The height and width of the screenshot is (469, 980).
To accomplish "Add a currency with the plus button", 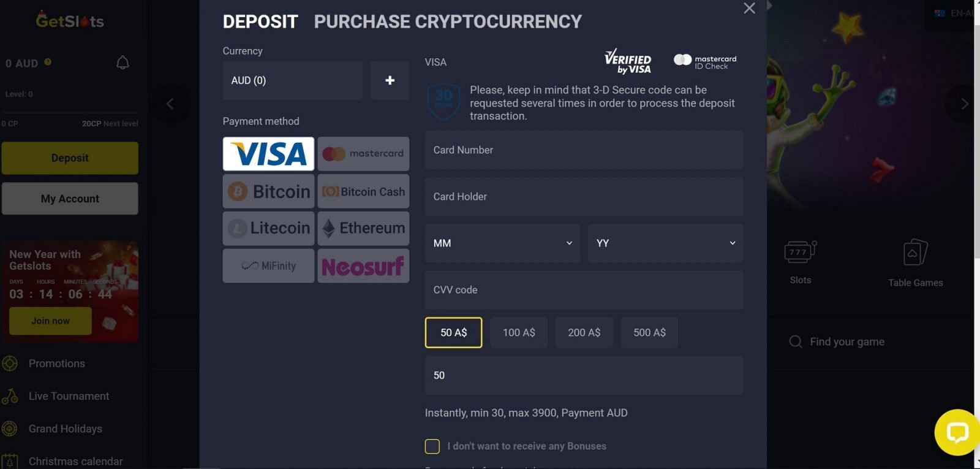I will pyautogui.click(x=390, y=80).
